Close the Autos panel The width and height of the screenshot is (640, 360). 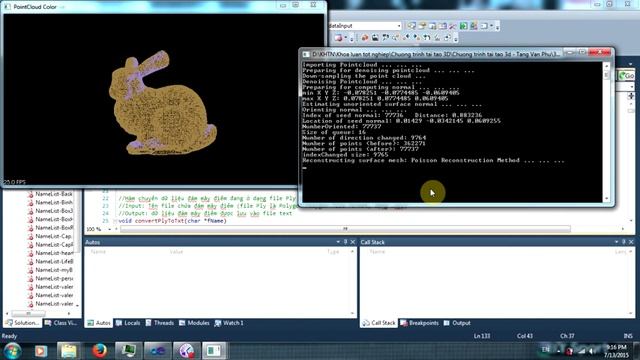(x=353, y=242)
